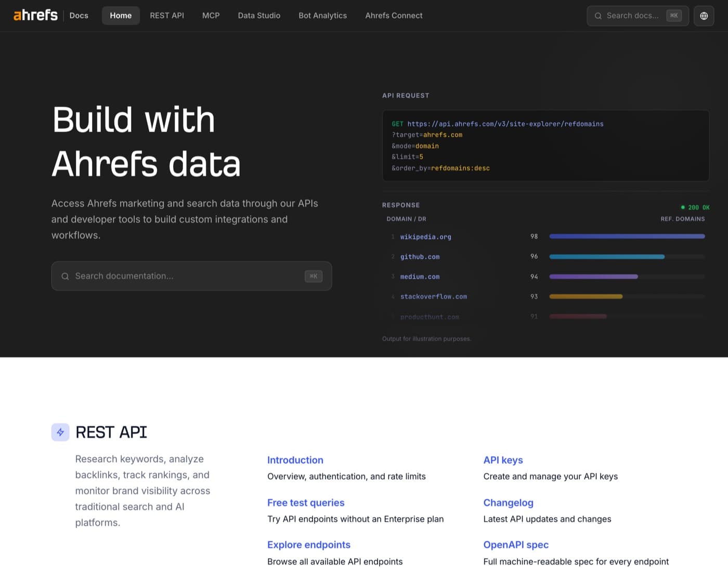728x568 pixels.
Task: Click the Output for illustration purposes note
Action: 426,339
